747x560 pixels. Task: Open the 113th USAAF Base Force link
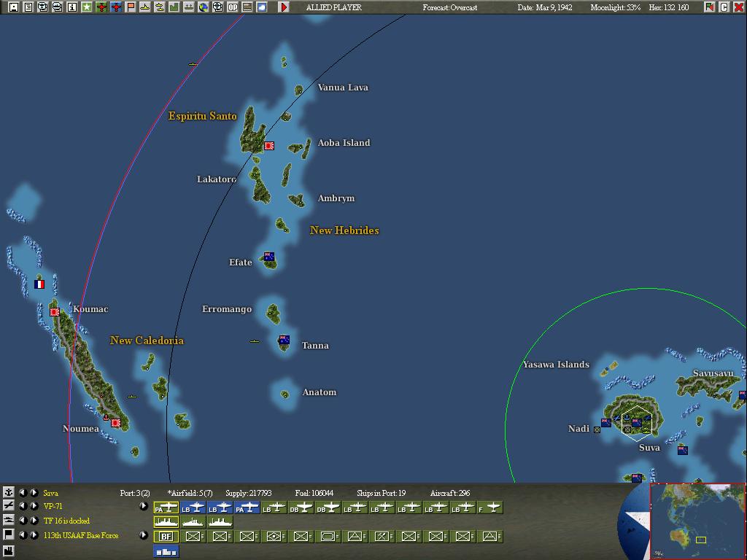point(80,535)
